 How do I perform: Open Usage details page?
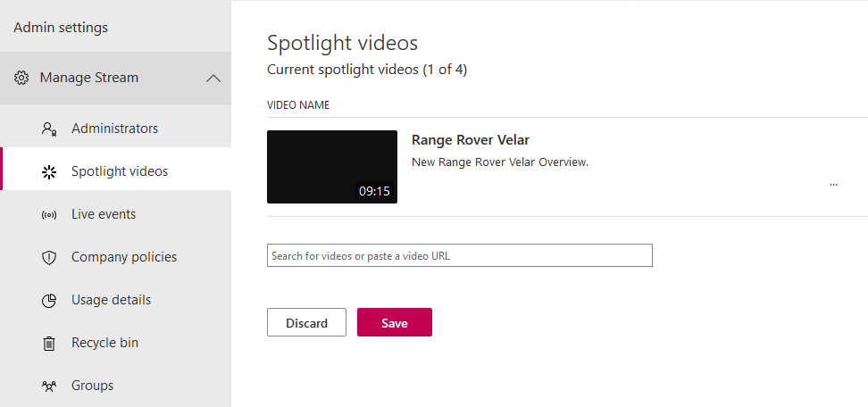coord(111,300)
